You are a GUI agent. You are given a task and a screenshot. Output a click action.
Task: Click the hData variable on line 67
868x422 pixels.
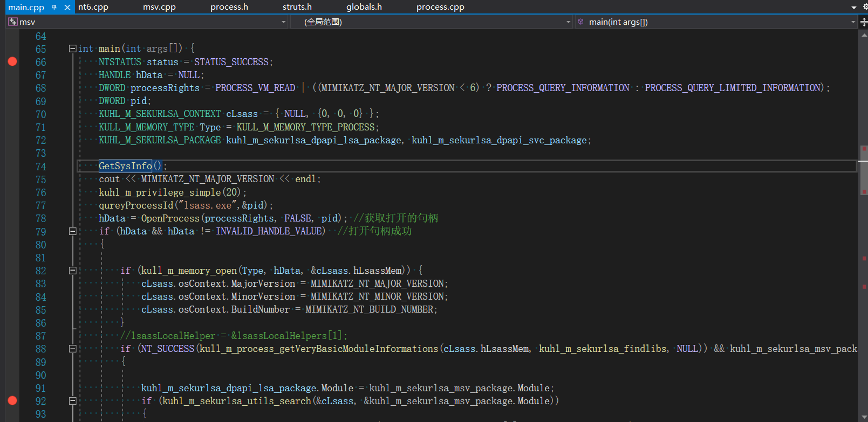tap(149, 75)
